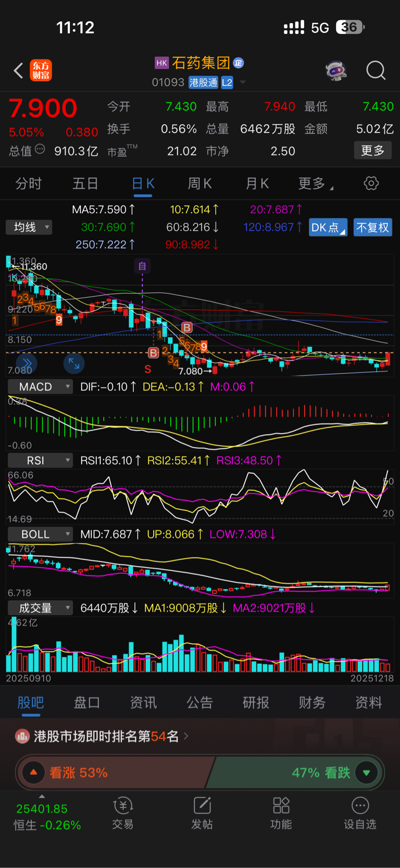The image size is (400, 868).
Task: Tap the 120:8.967 moving average value
Action: pos(273,227)
